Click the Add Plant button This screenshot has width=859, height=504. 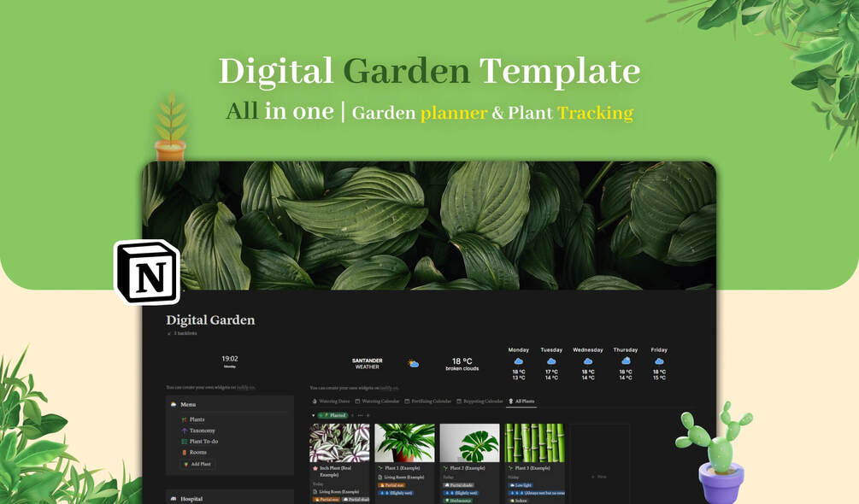[200, 464]
